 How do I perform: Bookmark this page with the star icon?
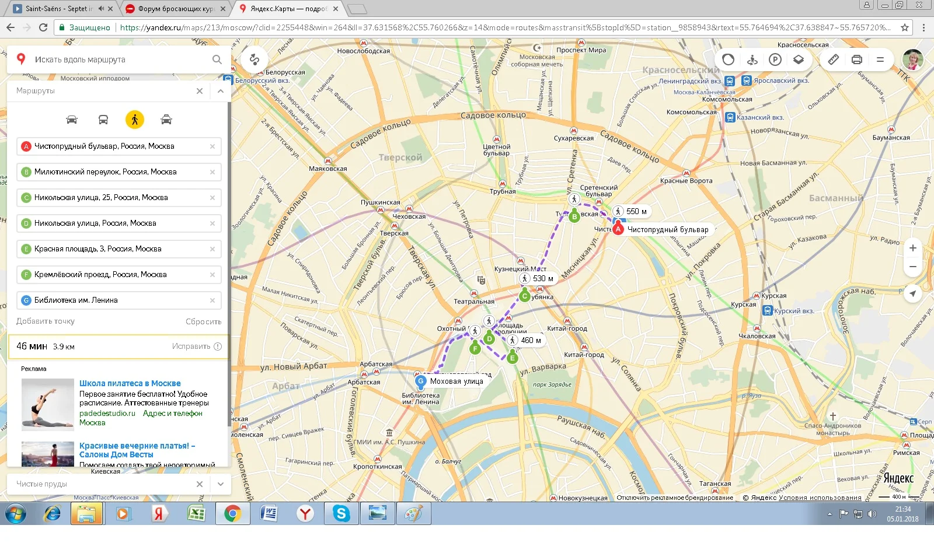click(905, 27)
